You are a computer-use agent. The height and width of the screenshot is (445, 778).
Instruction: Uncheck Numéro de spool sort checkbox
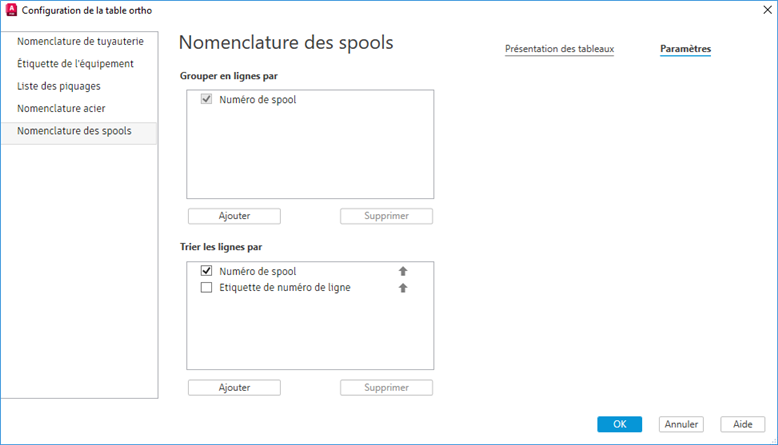[207, 271]
